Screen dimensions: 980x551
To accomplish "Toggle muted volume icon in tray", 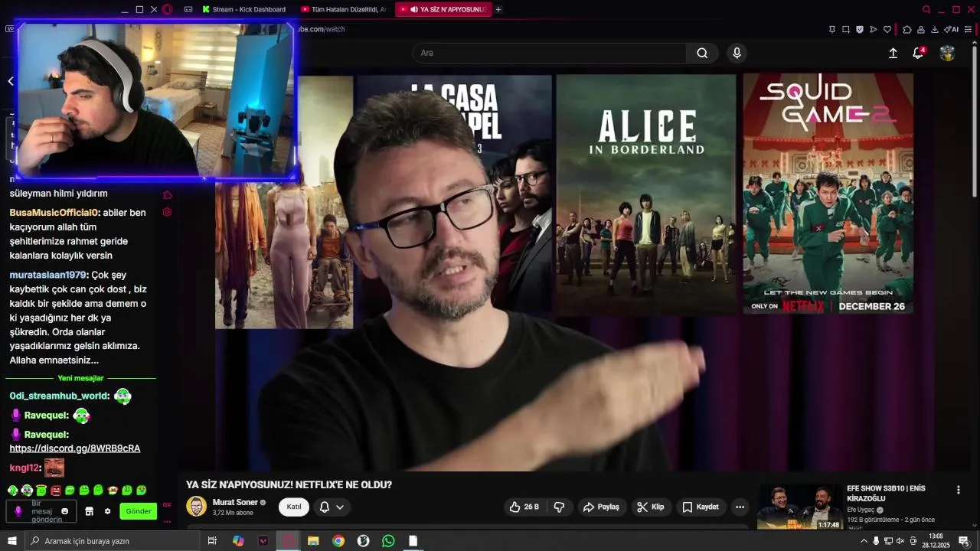I will click(900, 541).
